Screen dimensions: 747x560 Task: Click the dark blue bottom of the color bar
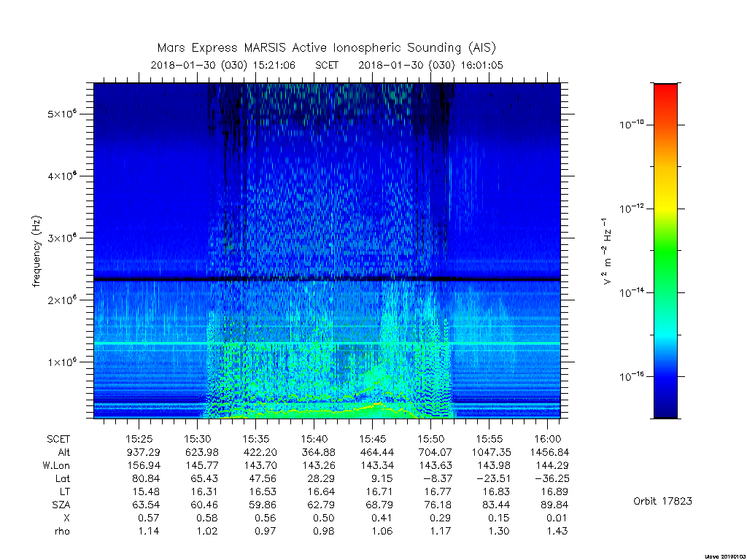[x=665, y=410]
